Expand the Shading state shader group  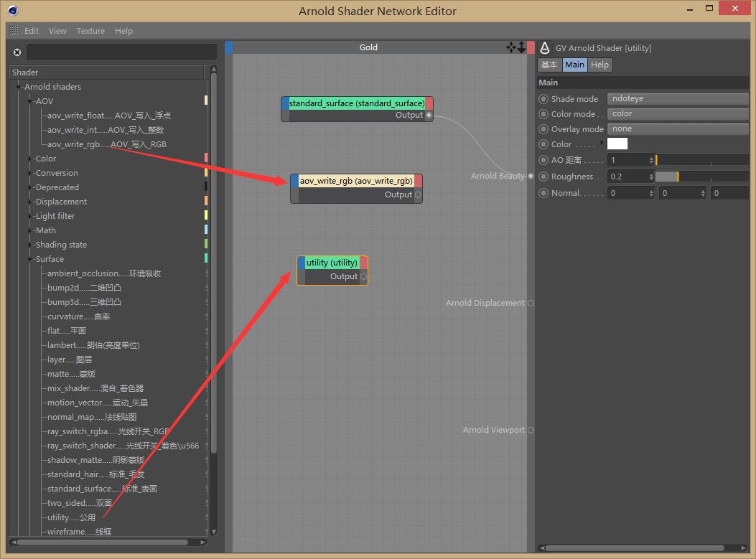pyautogui.click(x=30, y=245)
